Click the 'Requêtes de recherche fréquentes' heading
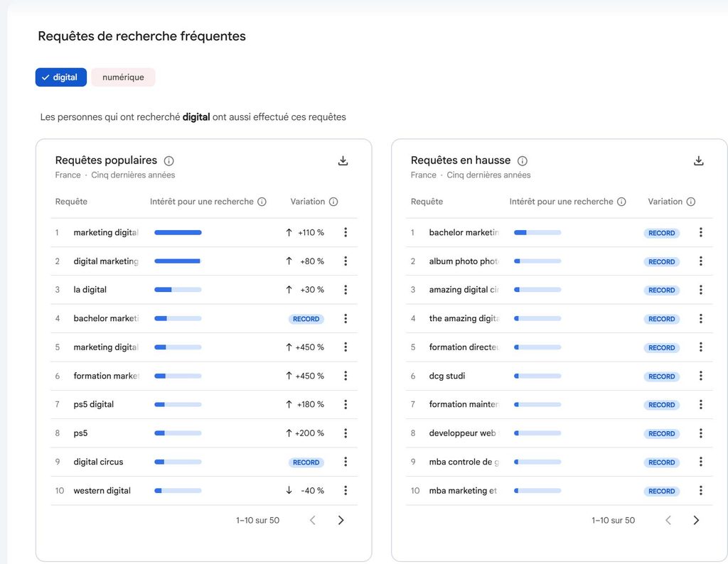This screenshot has height=564, width=728. 141,36
